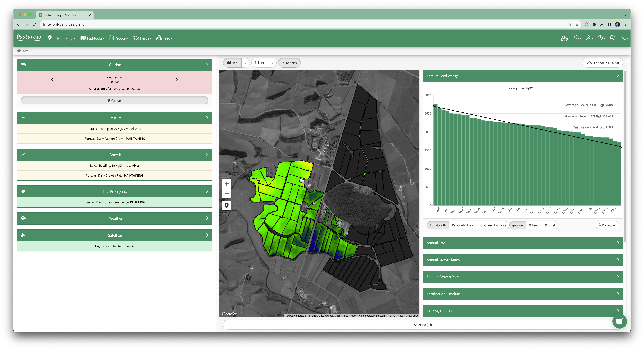Image resolution: width=644 pixels, height=350 pixels.
Task: Open the Feed menu
Action: click(x=164, y=38)
